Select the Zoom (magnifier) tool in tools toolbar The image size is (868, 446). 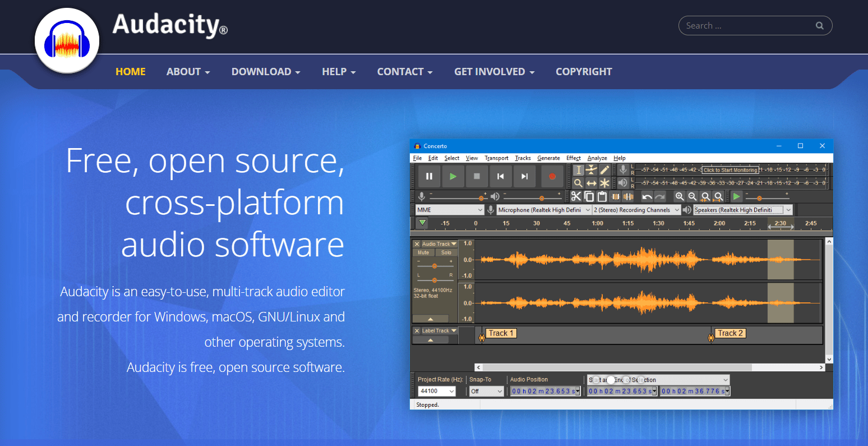coord(579,183)
